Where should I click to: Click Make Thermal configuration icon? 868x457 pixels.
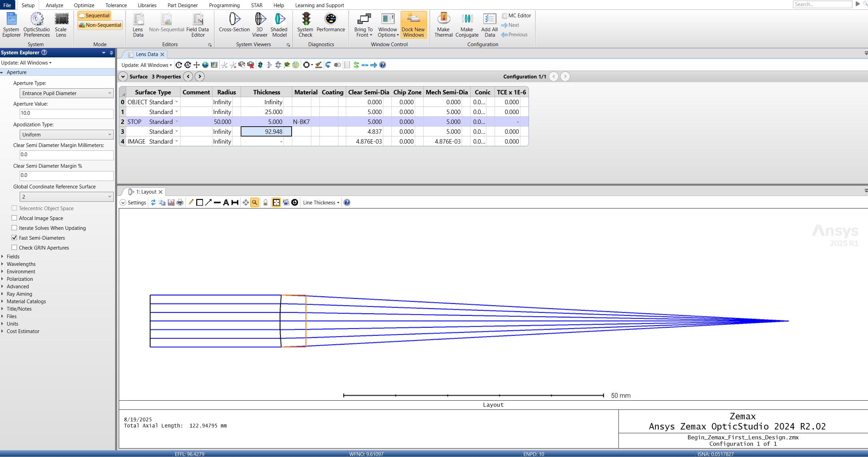pos(443,24)
